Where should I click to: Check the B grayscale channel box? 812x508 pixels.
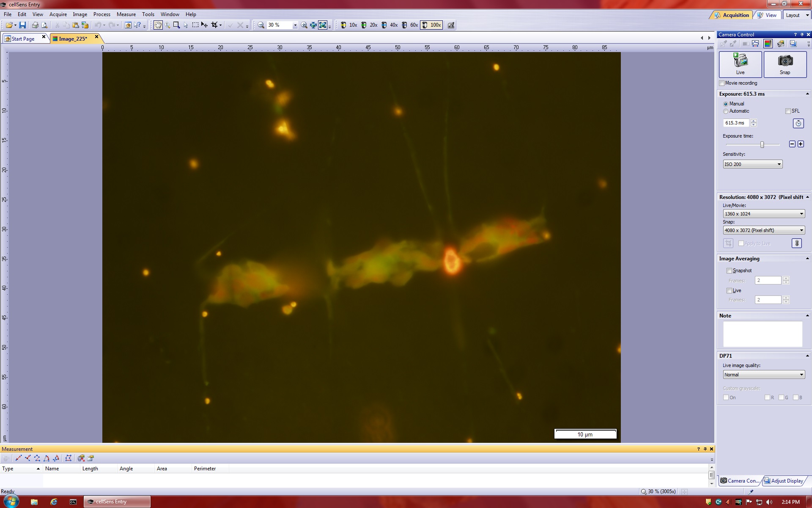pos(796,398)
